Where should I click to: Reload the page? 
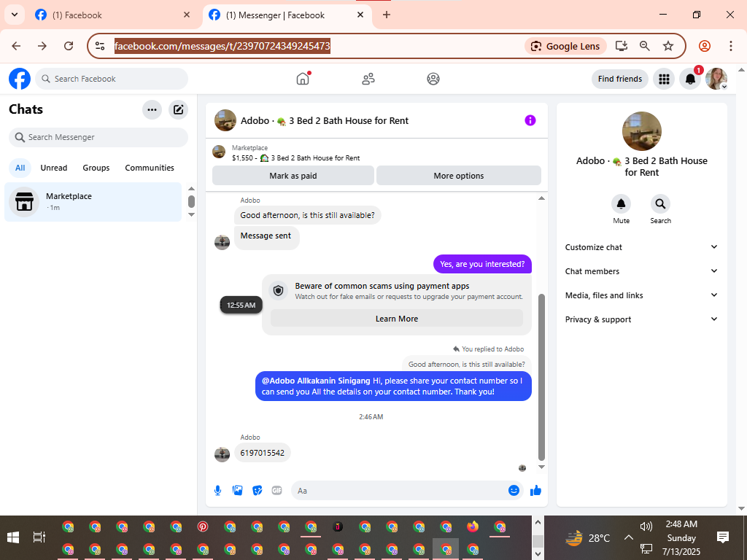tap(69, 46)
